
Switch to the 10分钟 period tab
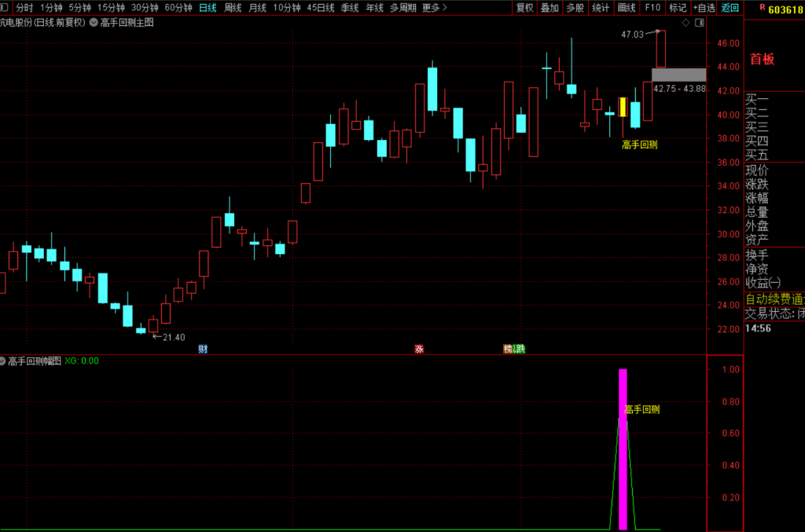click(x=286, y=8)
